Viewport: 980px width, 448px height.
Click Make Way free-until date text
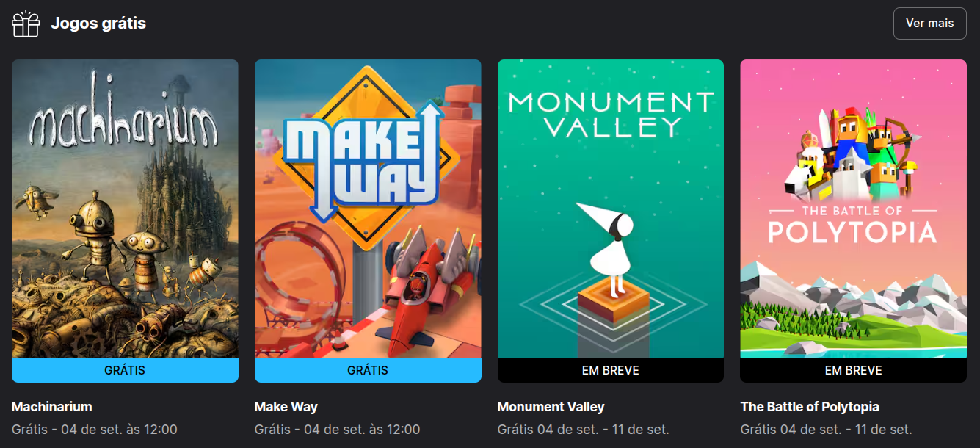click(338, 430)
